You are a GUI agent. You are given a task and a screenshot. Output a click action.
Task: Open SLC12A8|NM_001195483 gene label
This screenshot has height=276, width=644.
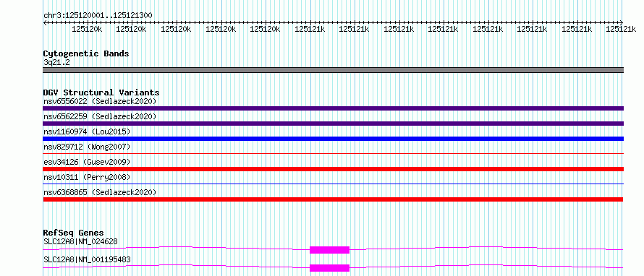click(87, 260)
